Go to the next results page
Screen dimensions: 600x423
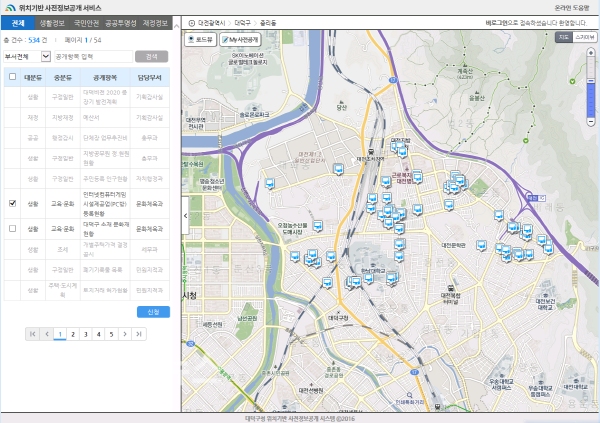point(125,334)
